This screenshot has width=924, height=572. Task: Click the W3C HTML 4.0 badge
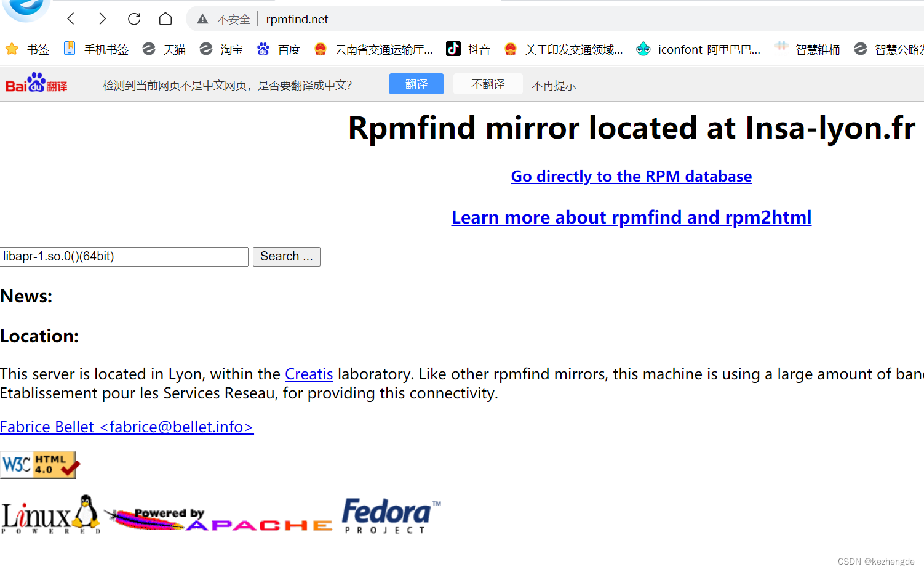coord(39,465)
